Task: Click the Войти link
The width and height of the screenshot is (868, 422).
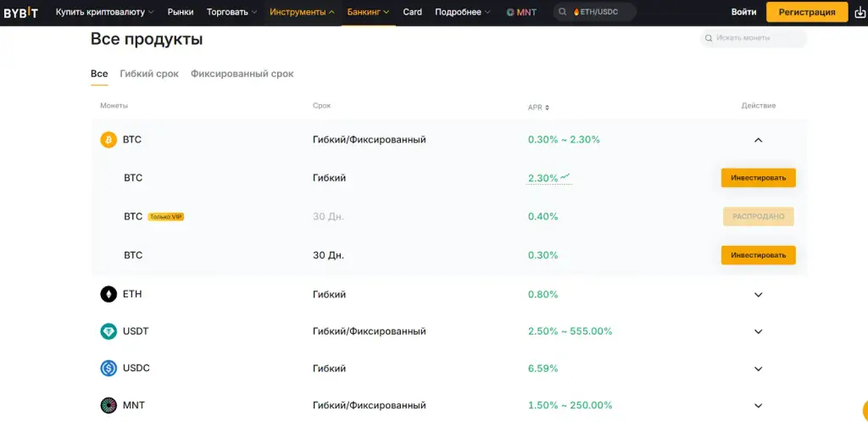Action: 743,12
